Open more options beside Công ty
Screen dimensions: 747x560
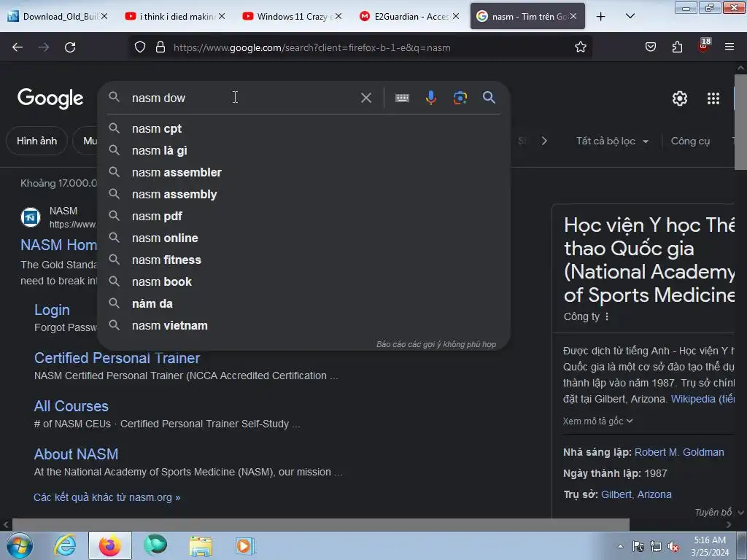606,316
